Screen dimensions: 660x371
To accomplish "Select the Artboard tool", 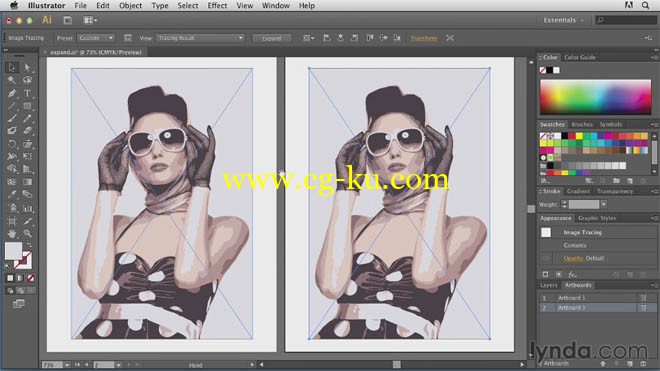I will point(12,221).
